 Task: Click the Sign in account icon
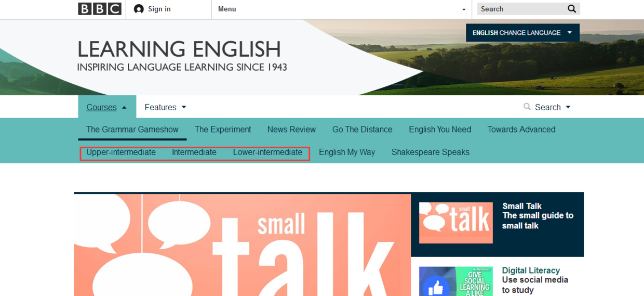click(139, 9)
